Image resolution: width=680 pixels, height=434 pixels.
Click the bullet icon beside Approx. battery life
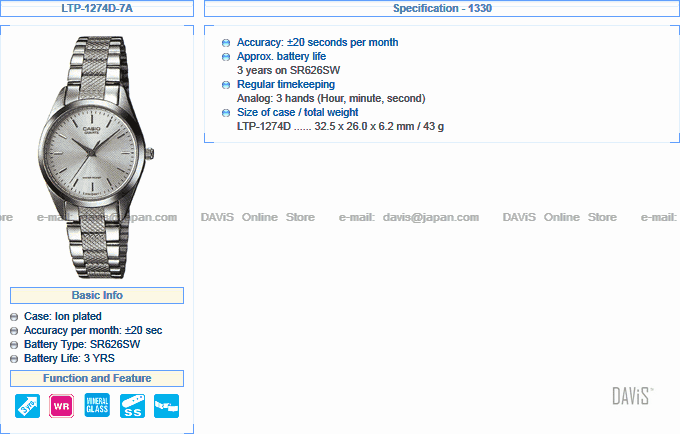226,57
